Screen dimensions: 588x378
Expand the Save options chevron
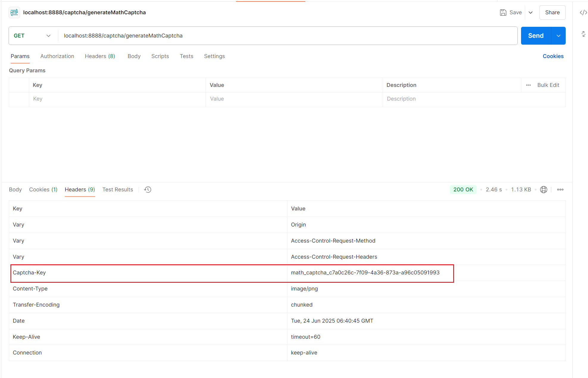(x=531, y=13)
